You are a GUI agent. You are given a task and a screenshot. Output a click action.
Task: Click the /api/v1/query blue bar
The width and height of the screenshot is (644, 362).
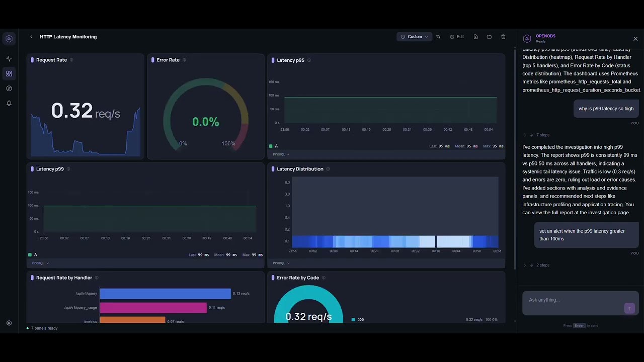[x=165, y=294]
